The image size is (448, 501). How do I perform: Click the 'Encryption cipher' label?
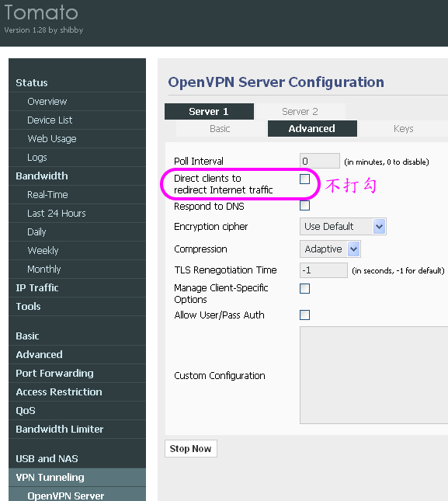[x=210, y=227]
